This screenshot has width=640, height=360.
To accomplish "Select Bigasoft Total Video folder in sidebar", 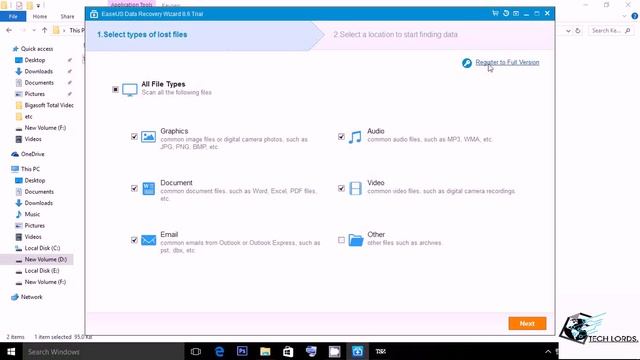I will 49,105.
